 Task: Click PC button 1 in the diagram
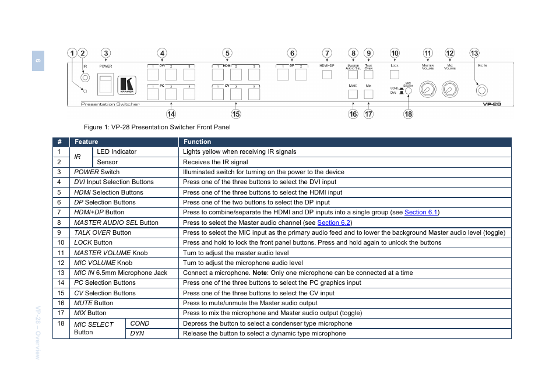pyautogui.click(x=153, y=94)
